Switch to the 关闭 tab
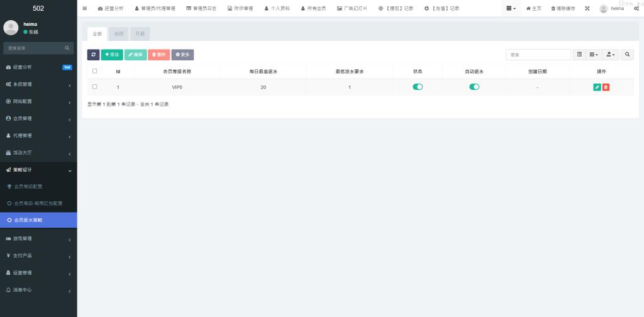This screenshot has height=317, width=644. 118,34
